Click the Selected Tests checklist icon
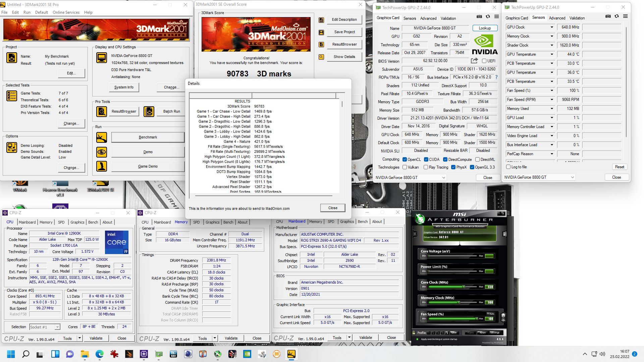The width and height of the screenshot is (644, 362). (x=12, y=96)
